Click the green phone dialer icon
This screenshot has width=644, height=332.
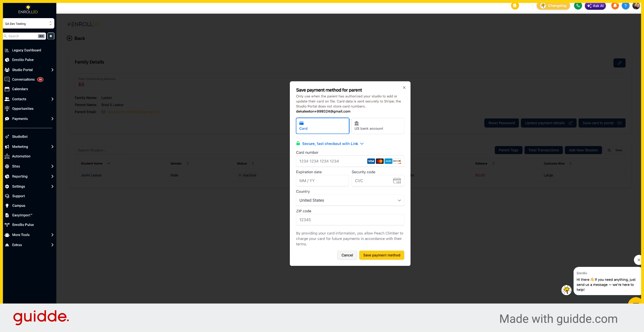pyautogui.click(x=578, y=6)
